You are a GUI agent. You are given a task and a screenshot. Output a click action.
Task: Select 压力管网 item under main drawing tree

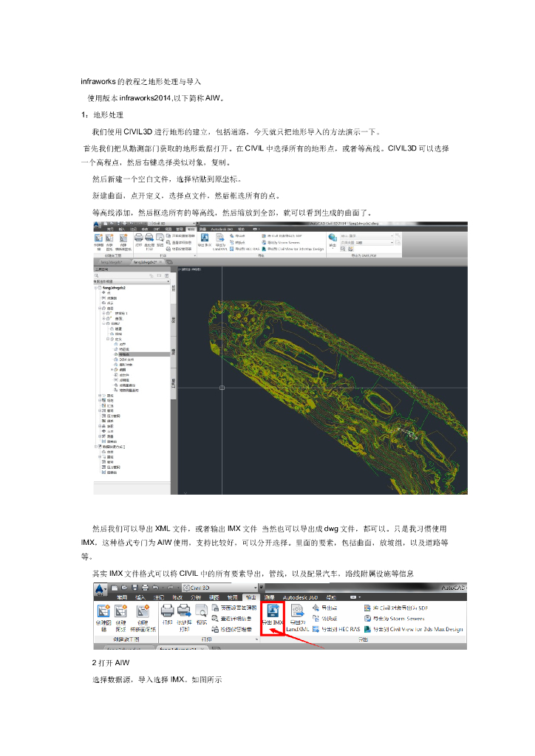click(111, 416)
